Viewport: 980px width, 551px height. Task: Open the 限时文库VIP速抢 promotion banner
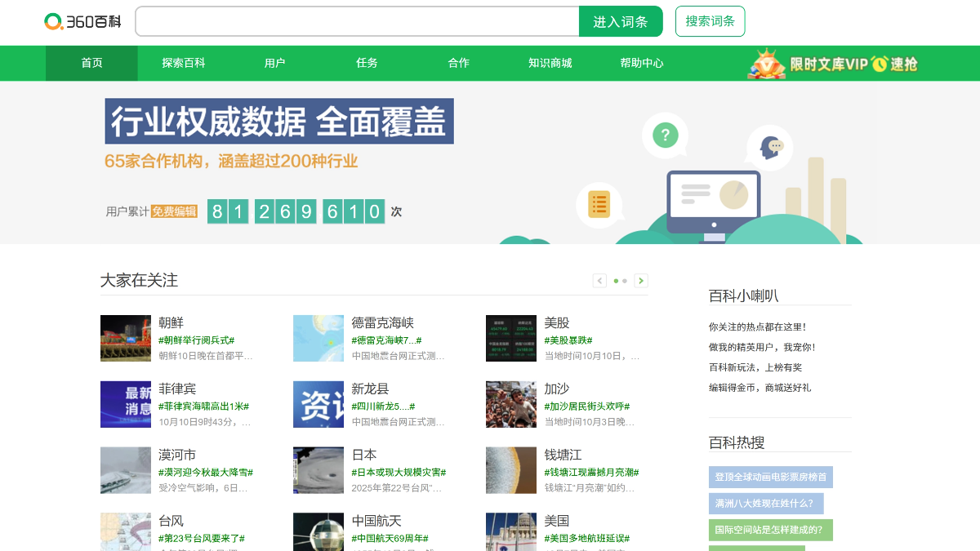832,64
